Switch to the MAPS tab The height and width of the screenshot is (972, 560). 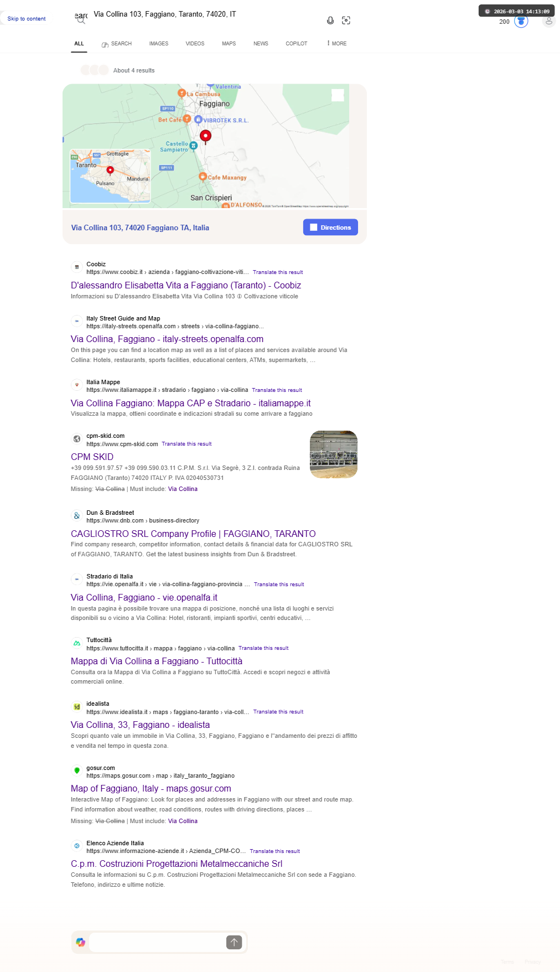(229, 44)
